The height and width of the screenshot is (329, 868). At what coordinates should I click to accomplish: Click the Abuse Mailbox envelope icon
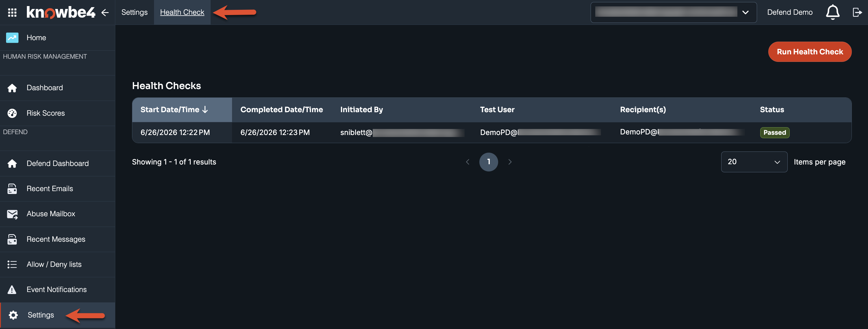pyautogui.click(x=12, y=214)
